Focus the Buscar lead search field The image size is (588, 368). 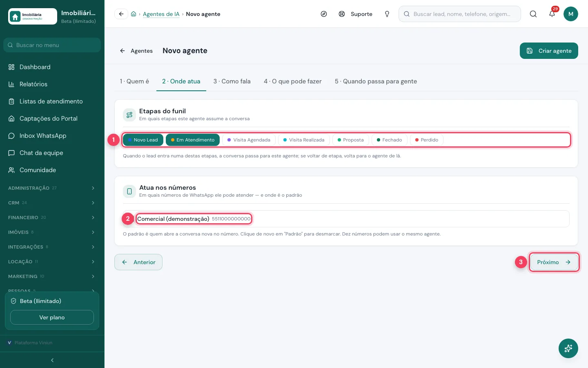pos(460,14)
